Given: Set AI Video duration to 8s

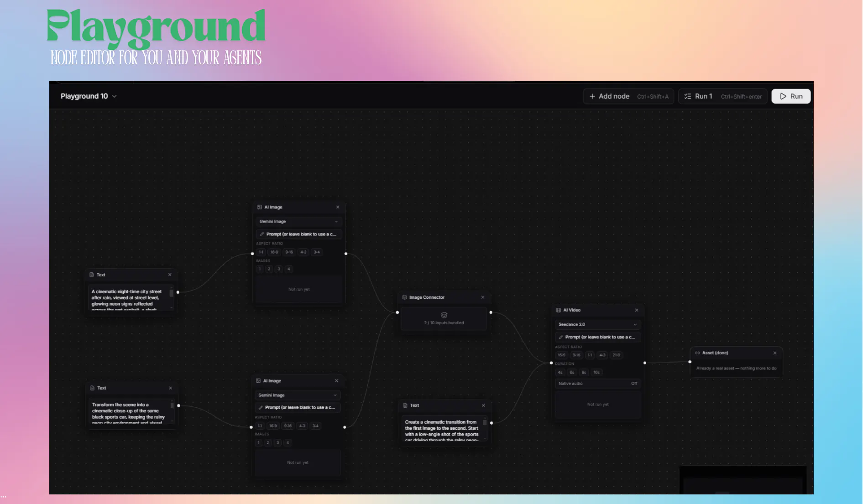Looking at the screenshot, I should coord(584,373).
